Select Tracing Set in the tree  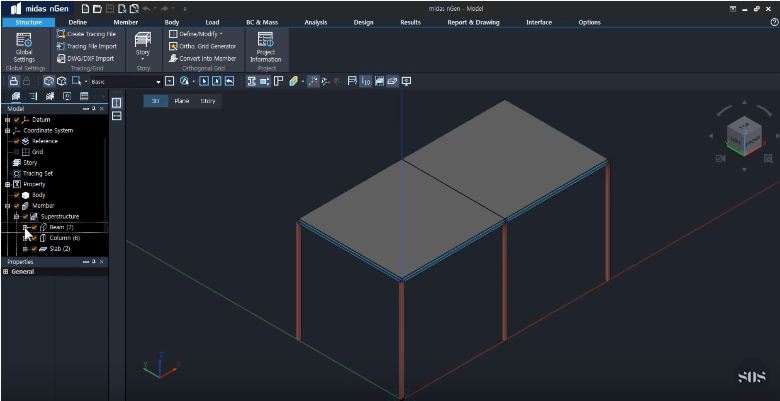pyautogui.click(x=38, y=174)
